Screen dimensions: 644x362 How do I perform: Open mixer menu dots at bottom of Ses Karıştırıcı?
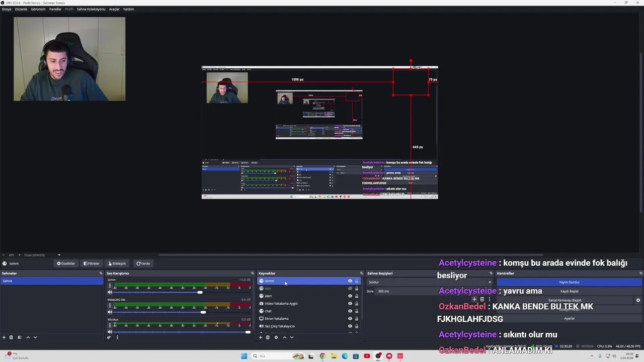click(x=117, y=337)
